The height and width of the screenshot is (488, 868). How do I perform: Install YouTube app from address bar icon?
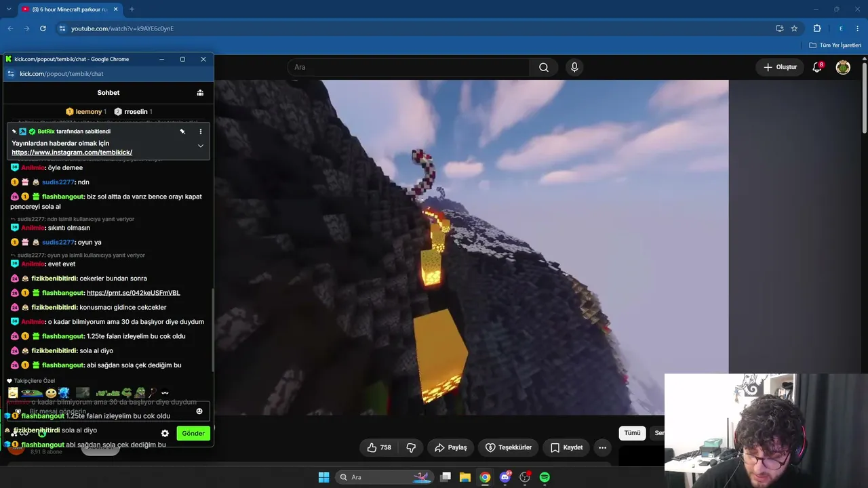[x=780, y=28]
